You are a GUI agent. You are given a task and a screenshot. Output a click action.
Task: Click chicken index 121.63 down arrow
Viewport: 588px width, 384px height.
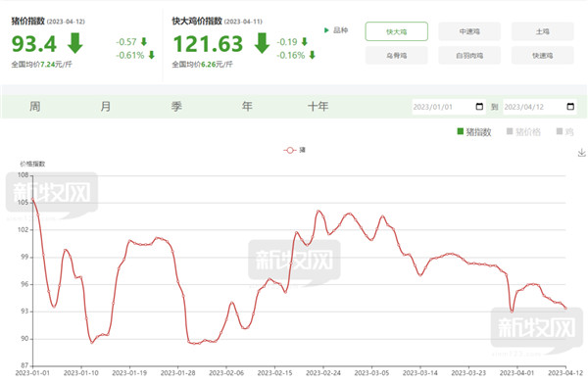[x=262, y=43]
